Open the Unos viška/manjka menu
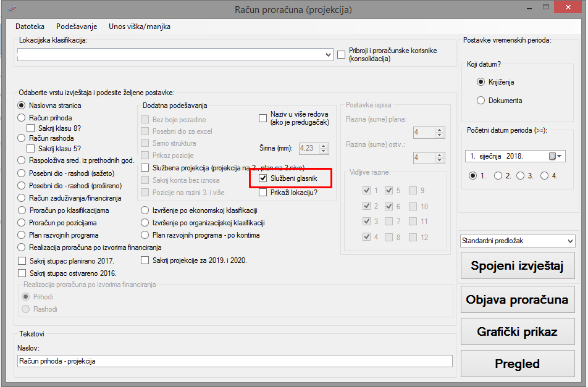The height and width of the screenshot is (387, 588). pyautogui.click(x=139, y=27)
